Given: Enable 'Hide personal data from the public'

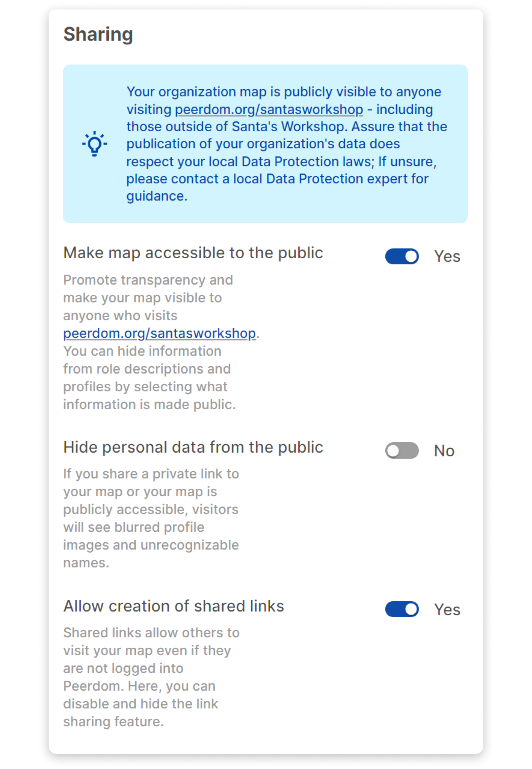Looking at the screenshot, I should tap(402, 451).
